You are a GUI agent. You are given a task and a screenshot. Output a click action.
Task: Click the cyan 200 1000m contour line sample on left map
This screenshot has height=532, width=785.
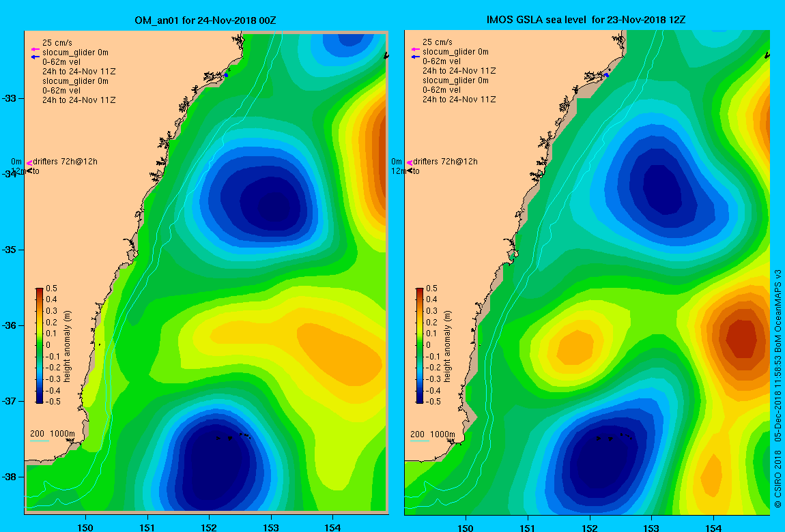[39, 441]
